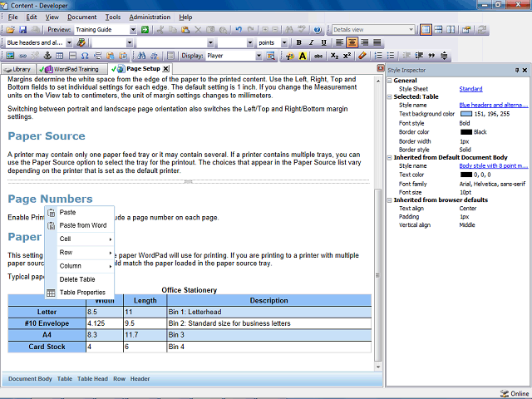Insert a bulleted list
The image size is (532, 399).
tap(391, 56)
